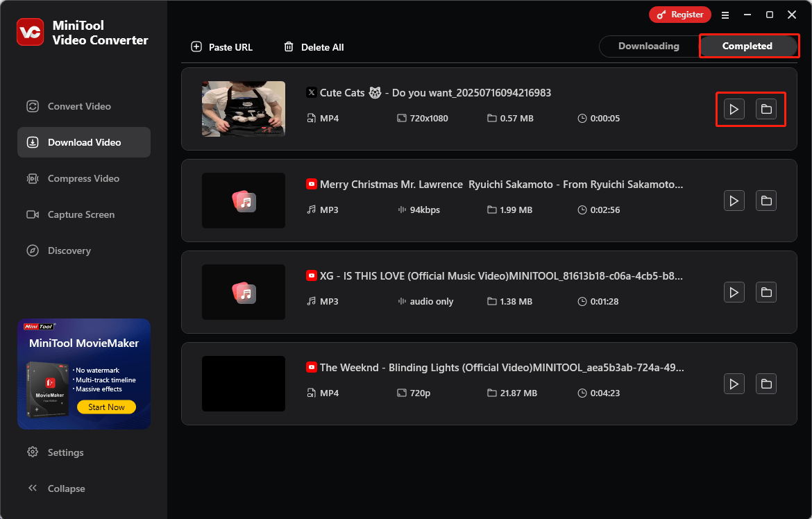The width and height of the screenshot is (812, 519).
Task: Click the Settings gear icon
Action: click(x=33, y=452)
